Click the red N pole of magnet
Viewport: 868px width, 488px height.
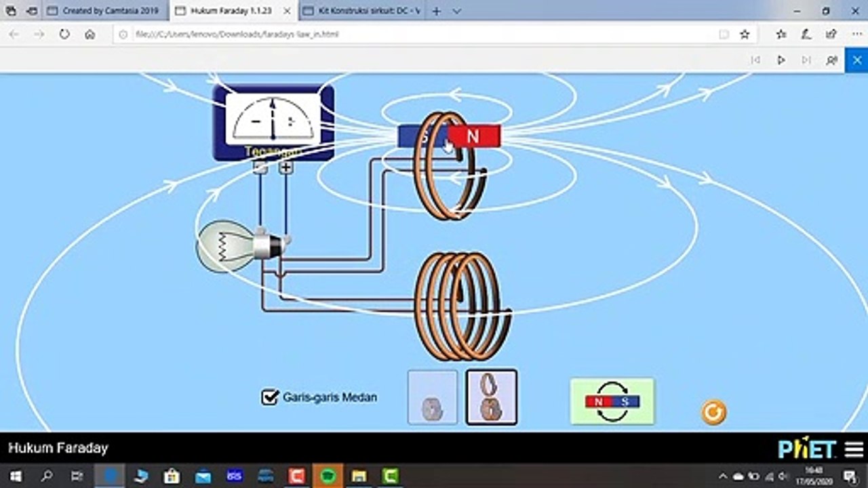pos(474,136)
